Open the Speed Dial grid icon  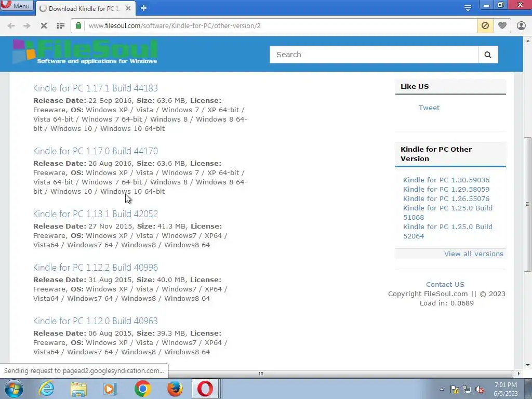click(61, 26)
